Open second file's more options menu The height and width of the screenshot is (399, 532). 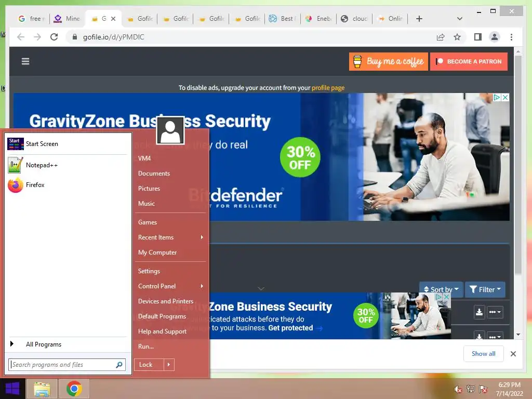495,336
